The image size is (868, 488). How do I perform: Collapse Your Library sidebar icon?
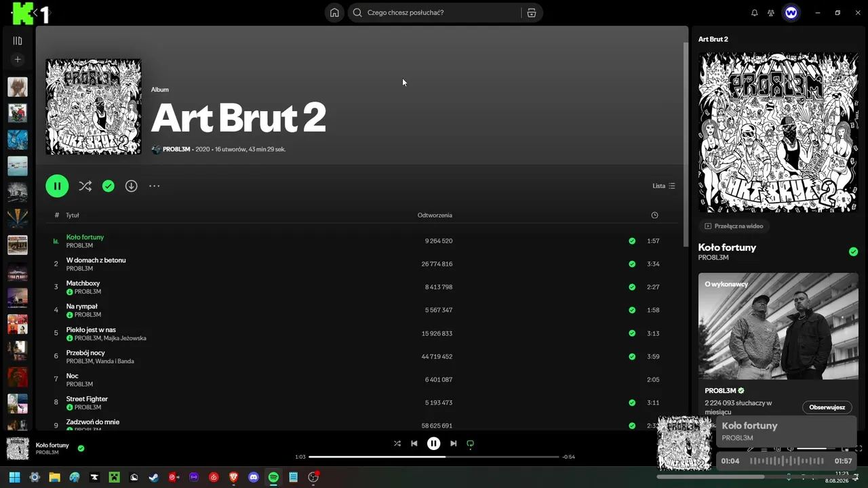pyautogui.click(x=18, y=41)
